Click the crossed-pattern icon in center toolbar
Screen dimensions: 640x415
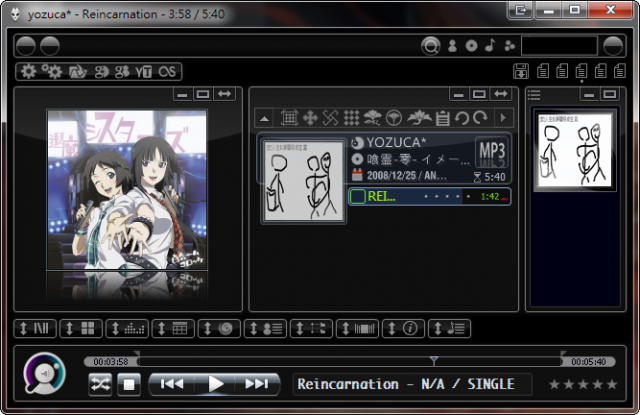pyautogui.click(x=330, y=118)
